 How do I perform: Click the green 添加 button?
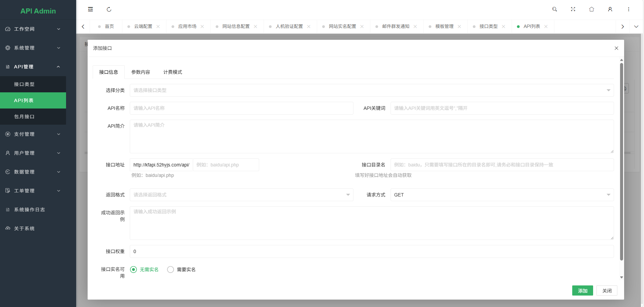pos(582,290)
